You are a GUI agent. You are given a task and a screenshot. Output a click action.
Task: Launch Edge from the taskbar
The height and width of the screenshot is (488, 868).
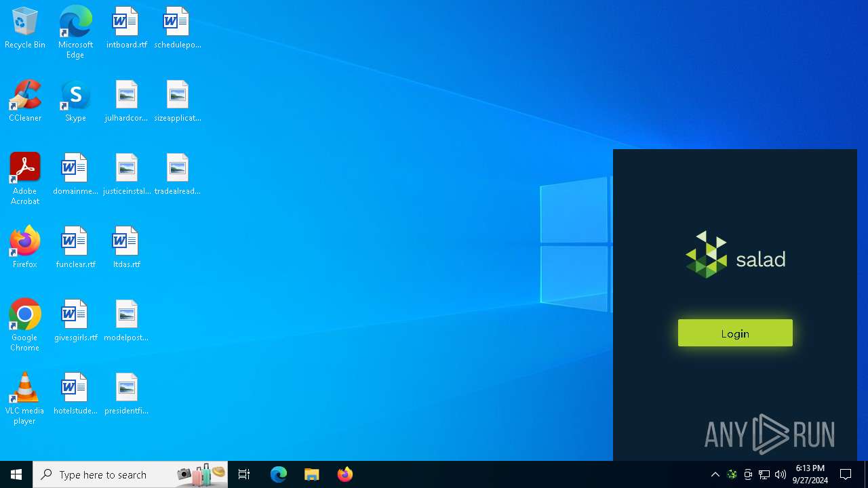[279, 474]
